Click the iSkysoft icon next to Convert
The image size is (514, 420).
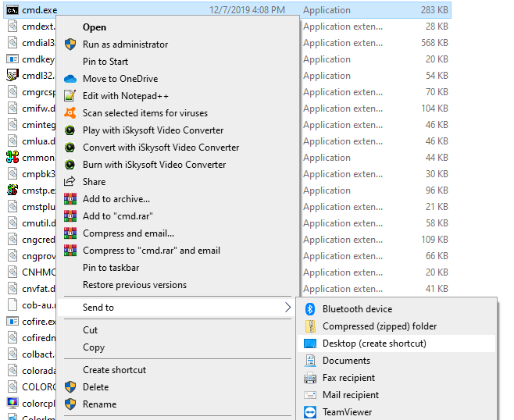point(70,148)
